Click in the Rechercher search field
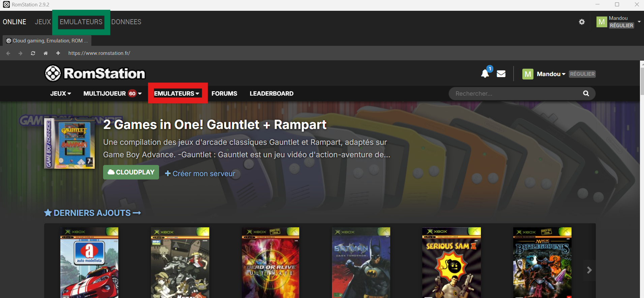This screenshot has width=644, height=298. pos(516,94)
